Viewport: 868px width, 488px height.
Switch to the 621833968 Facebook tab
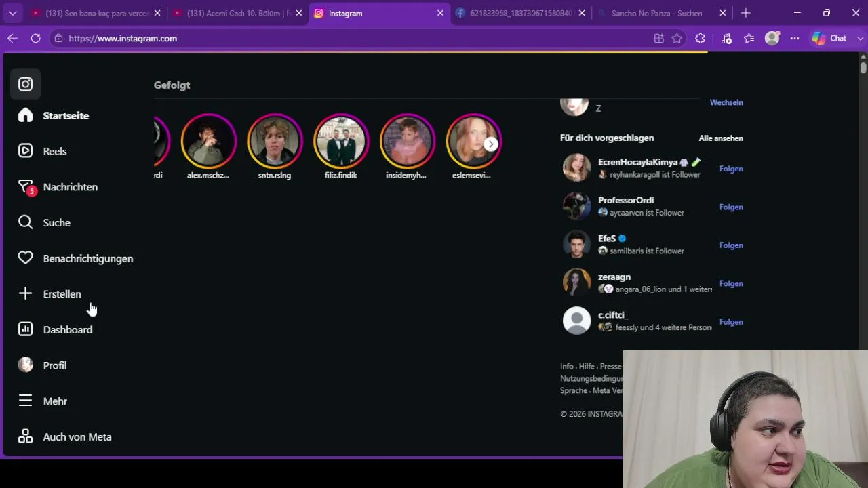pyautogui.click(x=520, y=13)
